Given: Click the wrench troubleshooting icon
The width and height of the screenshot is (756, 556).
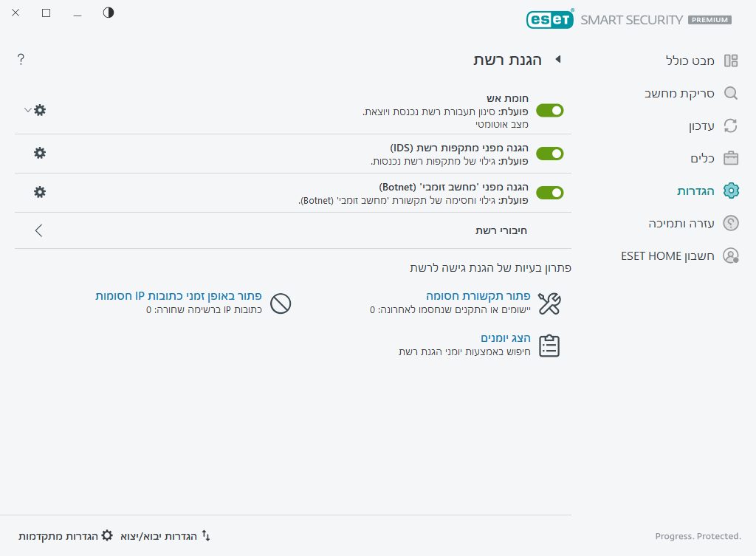Looking at the screenshot, I should [x=549, y=303].
